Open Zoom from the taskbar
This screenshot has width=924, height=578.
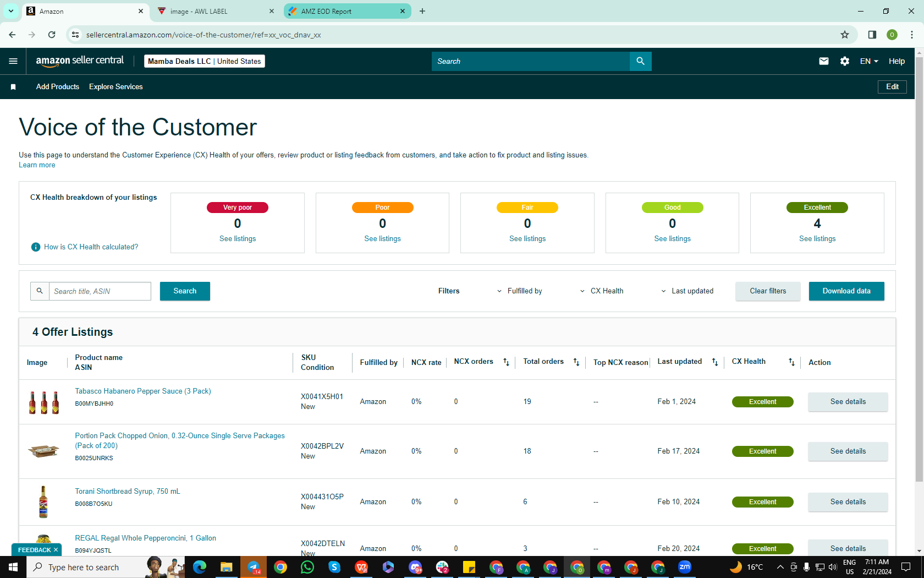[685, 567]
